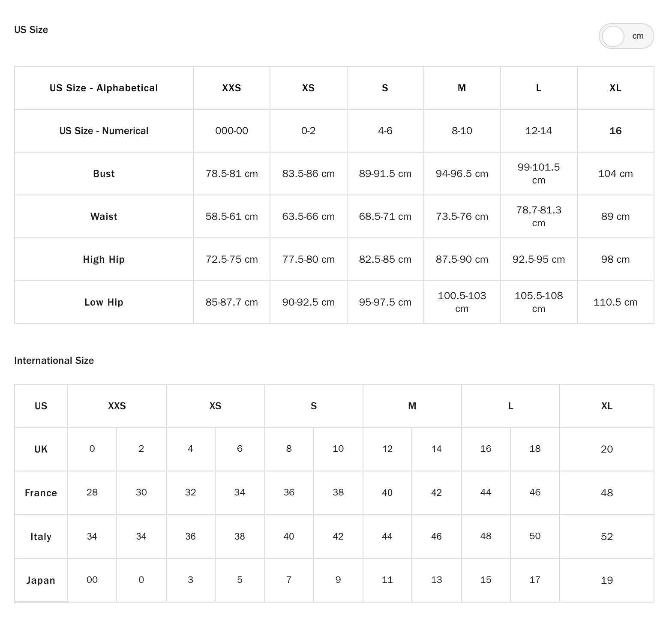This screenshot has width=672, height=630.
Task: Select the Waist row label
Action: [x=104, y=216]
